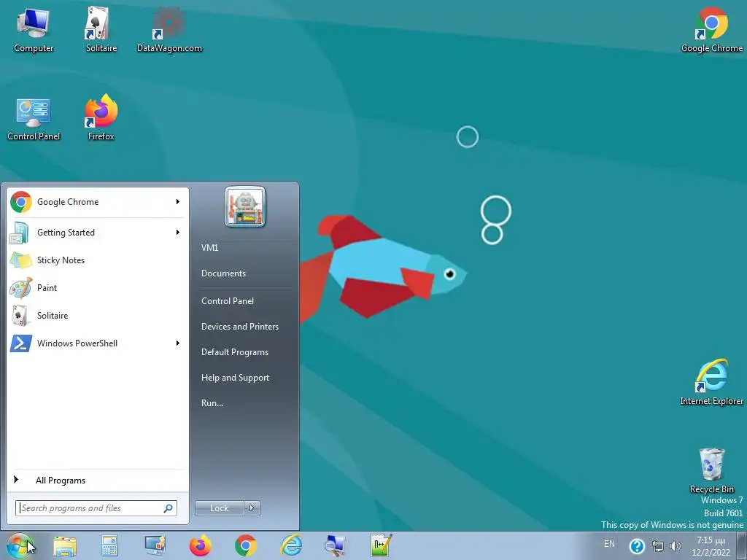
Task: Select the Recycle Bin desktop icon
Action: coord(711,470)
